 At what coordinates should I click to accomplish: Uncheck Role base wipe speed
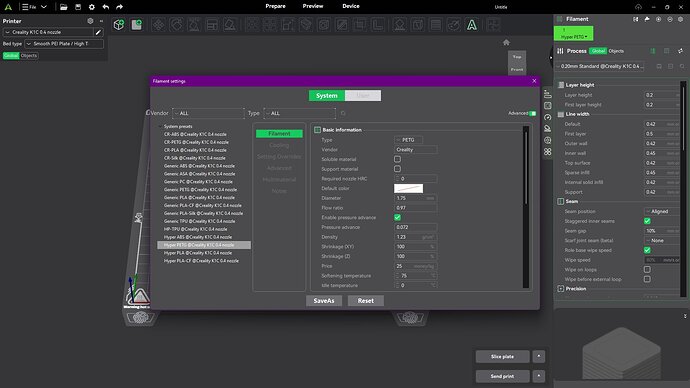pos(647,250)
